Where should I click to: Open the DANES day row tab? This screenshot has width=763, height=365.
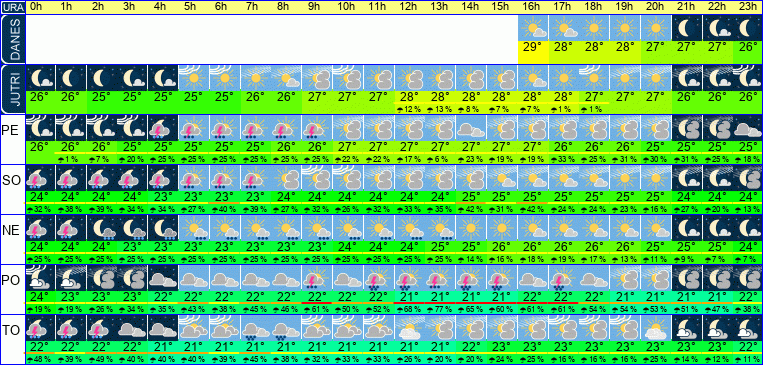(12, 39)
